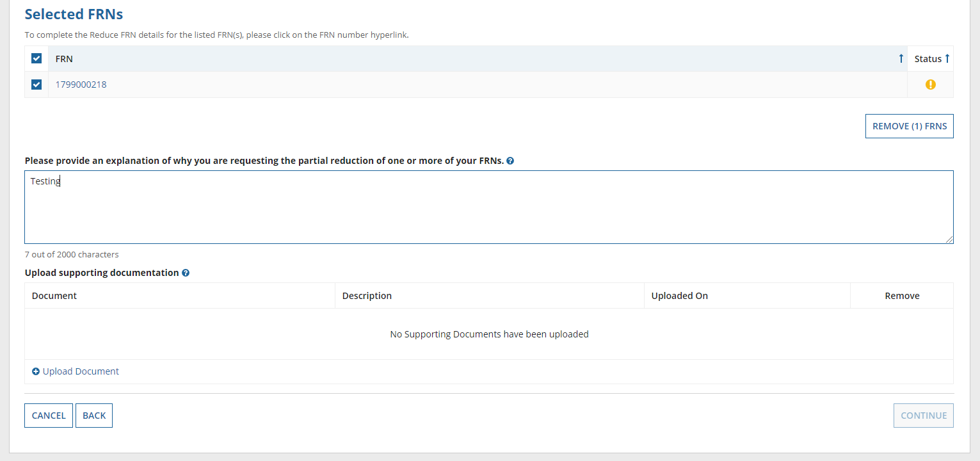The image size is (980, 461).
Task: Click inside the explanation text area
Action: [x=488, y=207]
